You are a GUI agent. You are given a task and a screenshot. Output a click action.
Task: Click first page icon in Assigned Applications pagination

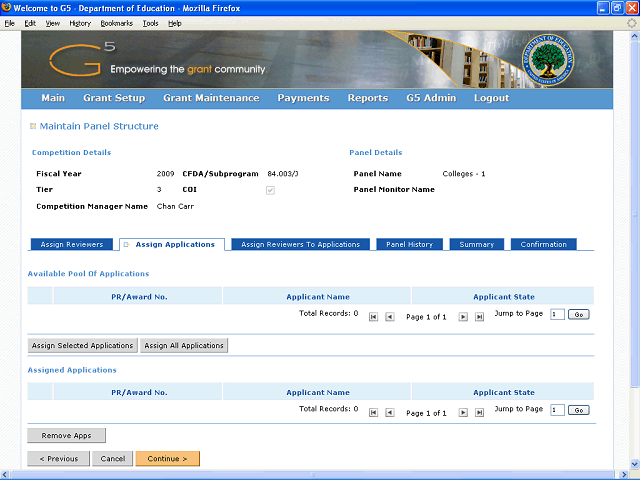coord(374,412)
